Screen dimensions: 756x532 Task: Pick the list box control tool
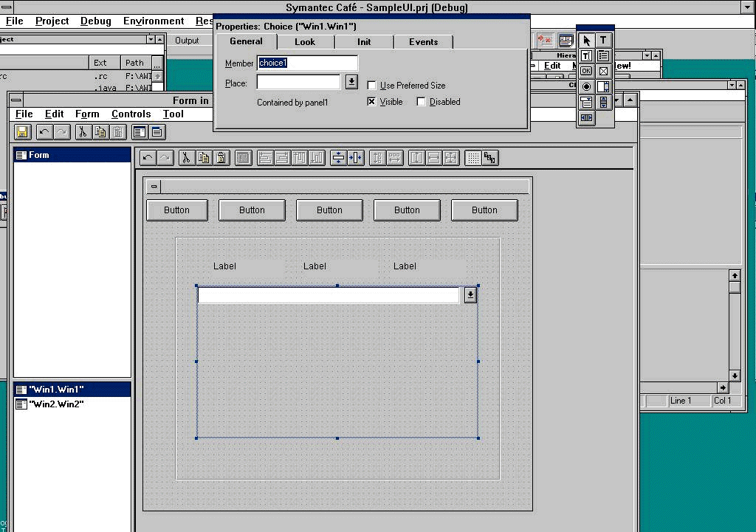click(603, 56)
